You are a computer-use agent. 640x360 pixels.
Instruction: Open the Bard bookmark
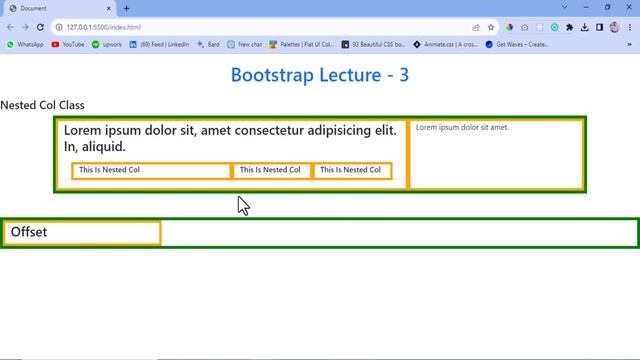[208, 44]
